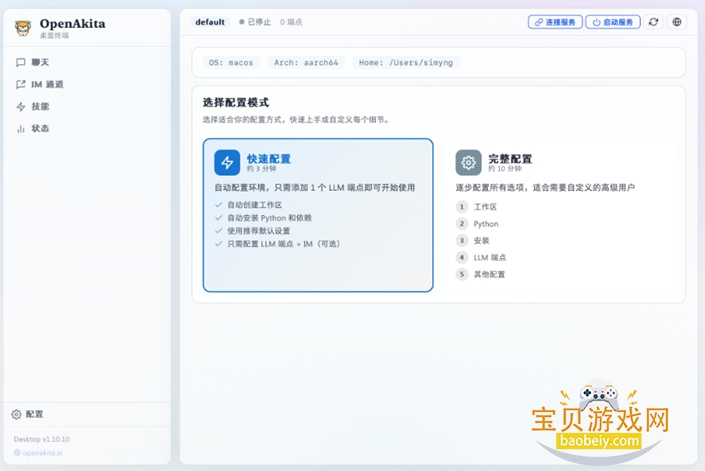Viewport: 705px width, 471px height.
Task: Click the 技能 lightning icon in sidebar
Action: click(21, 106)
